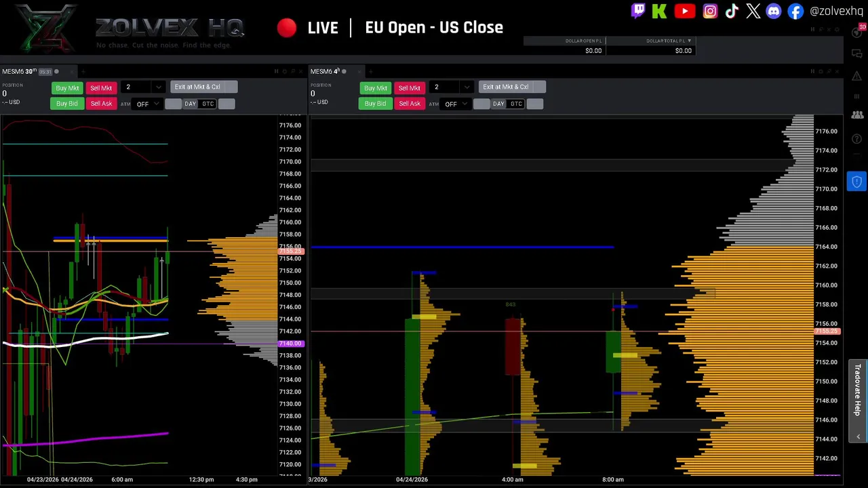Toggle the gray box after GTC in the 30m panel
The width and height of the screenshot is (868, 488).
[x=226, y=104]
